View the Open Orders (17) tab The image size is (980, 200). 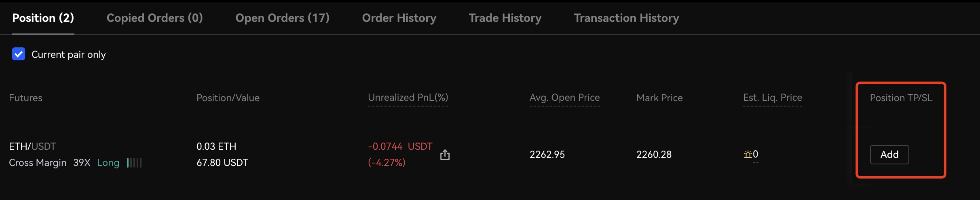(x=282, y=18)
